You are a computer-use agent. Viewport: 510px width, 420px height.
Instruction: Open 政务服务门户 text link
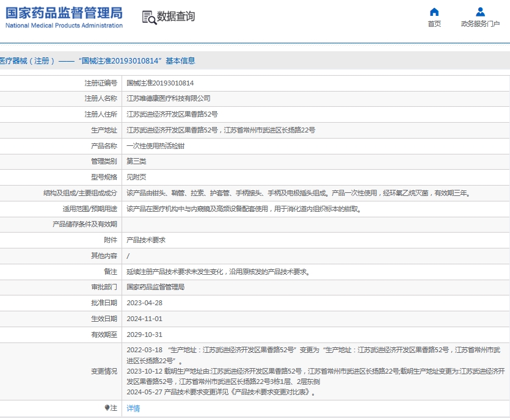(480, 24)
